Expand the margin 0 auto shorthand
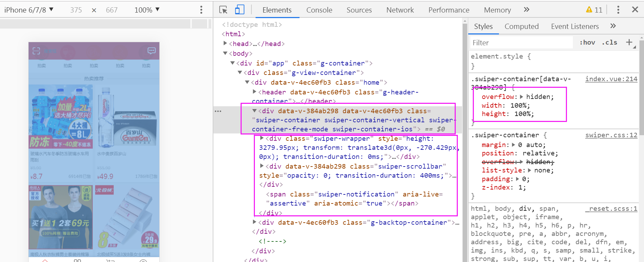 (514, 145)
